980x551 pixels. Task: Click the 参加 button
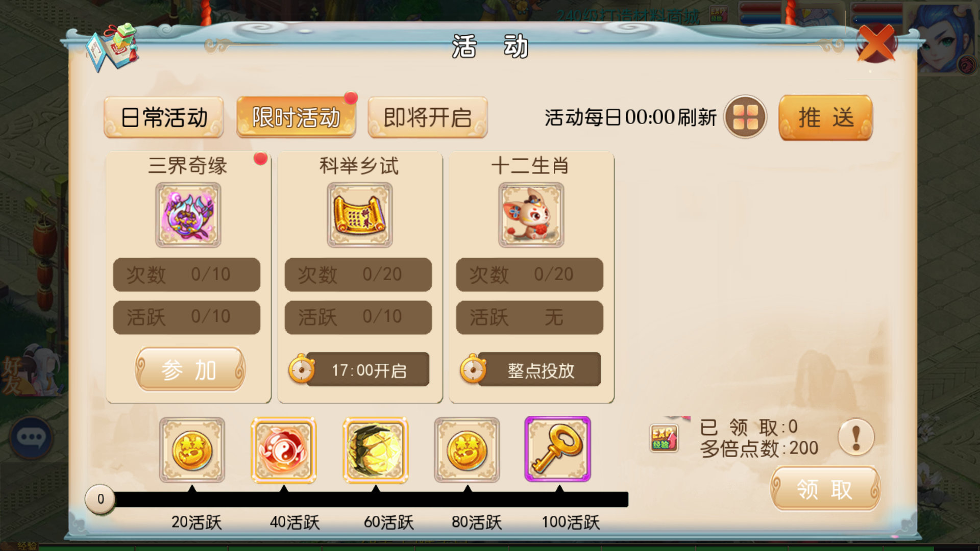(190, 369)
